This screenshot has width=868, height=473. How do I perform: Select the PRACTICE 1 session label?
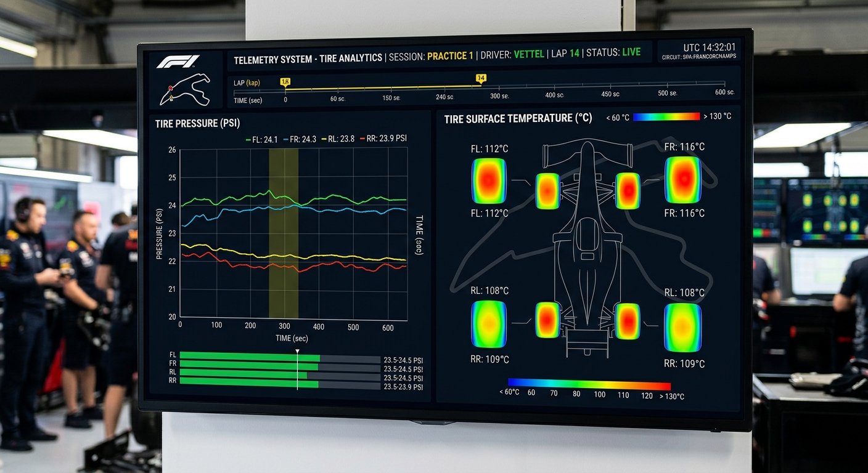point(450,55)
